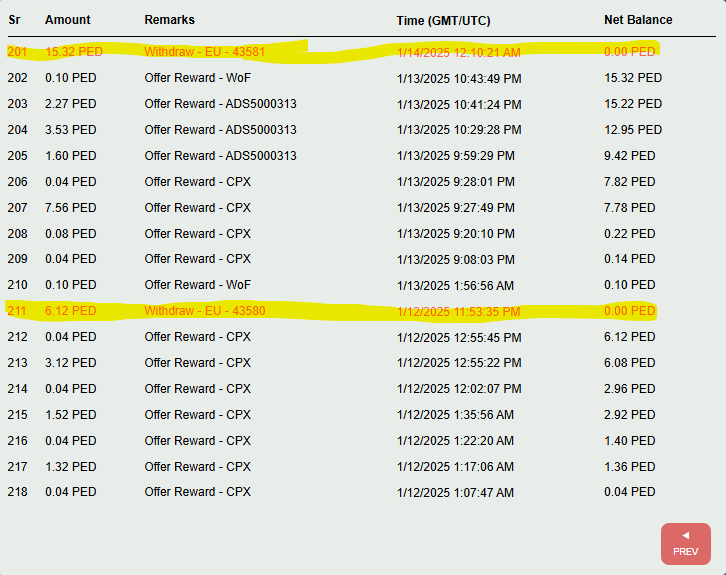Image resolution: width=726 pixels, height=575 pixels.
Task: Click the 3.12 PED amount in row 213
Action: (70, 362)
